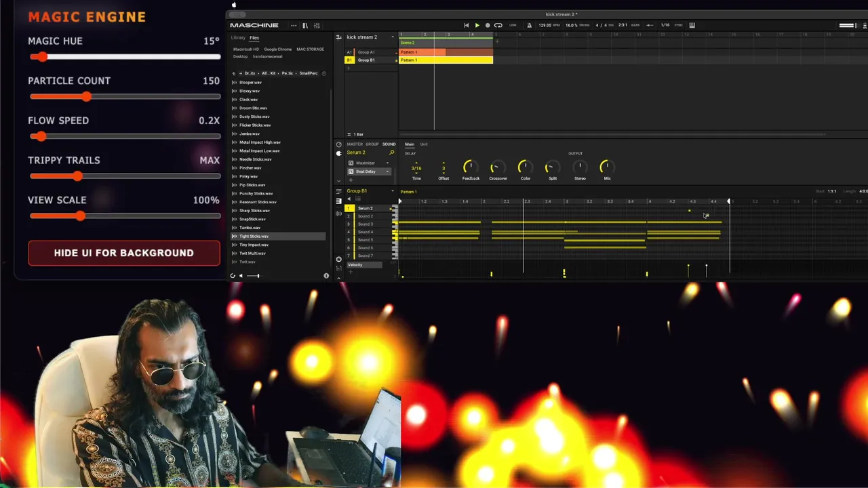Click the magnifier icon next to Serum 2
Screen dimensions: 868x488
pyautogui.click(x=391, y=153)
